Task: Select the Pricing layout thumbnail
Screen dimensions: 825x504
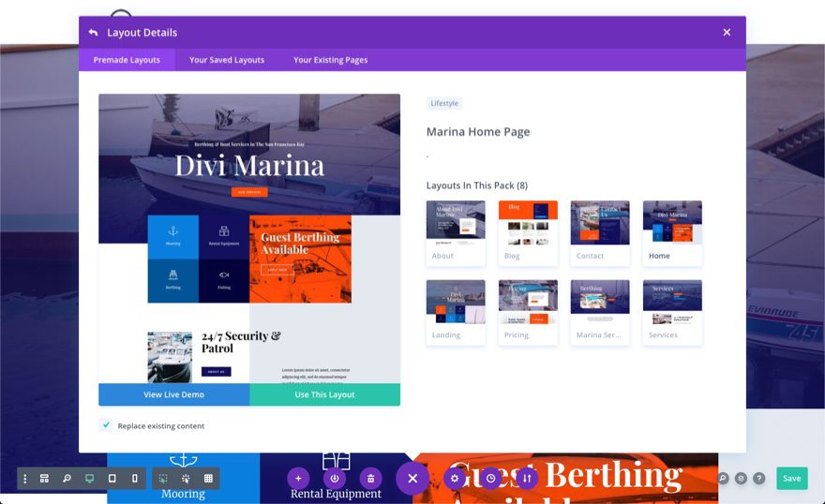Action: [x=528, y=312]
